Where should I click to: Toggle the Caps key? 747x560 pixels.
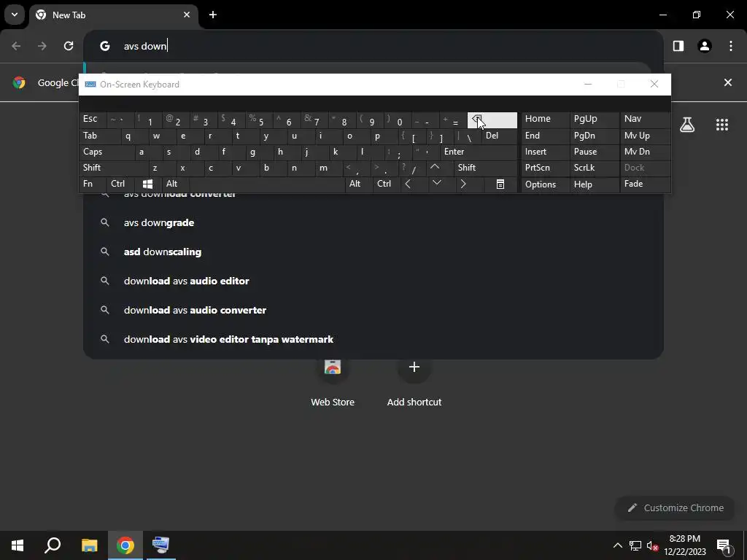coord(107,152)
